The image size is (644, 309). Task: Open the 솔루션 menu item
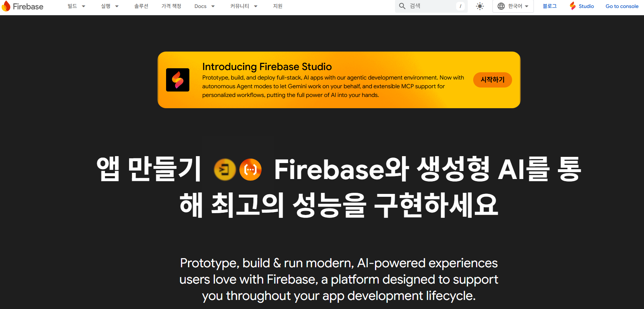coord(141,6)
